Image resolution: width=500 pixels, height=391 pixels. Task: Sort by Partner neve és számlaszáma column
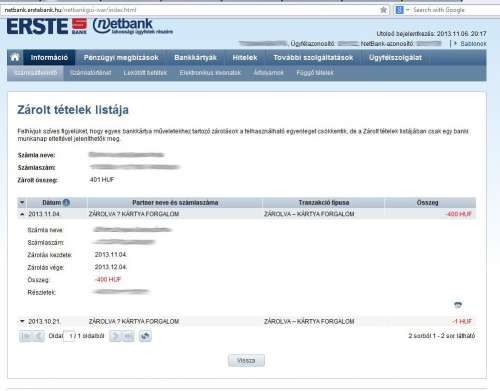(x=175, y=202)
